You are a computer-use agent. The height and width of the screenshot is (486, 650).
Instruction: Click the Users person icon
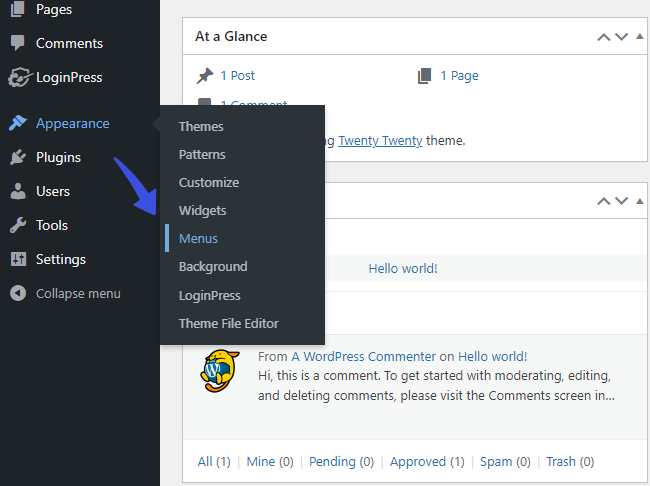point(18,191)
